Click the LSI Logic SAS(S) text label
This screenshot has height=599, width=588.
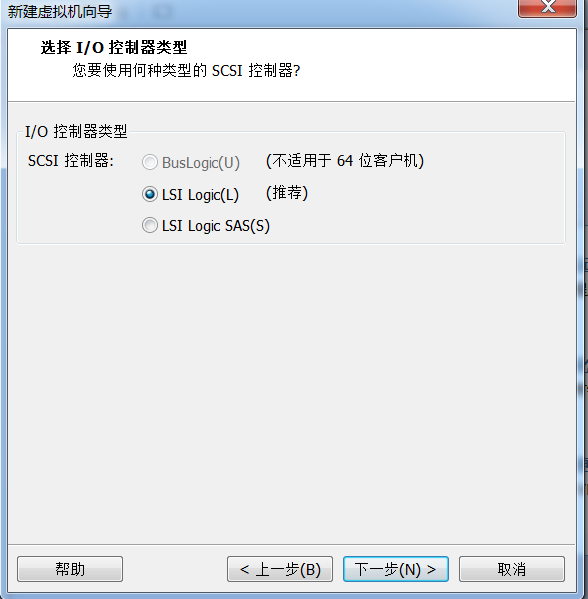[216, 226]
